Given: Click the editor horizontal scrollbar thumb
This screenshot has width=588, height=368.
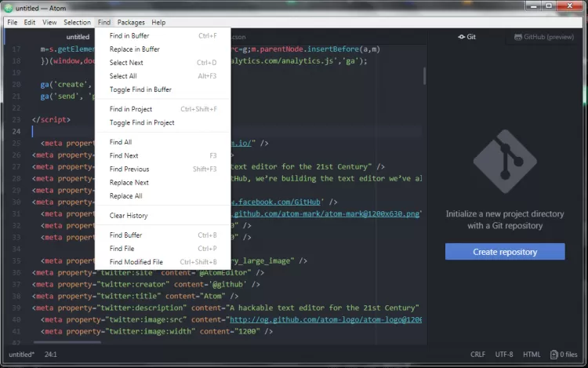Looking at the screenshot, I should click(x=67, y=342).
